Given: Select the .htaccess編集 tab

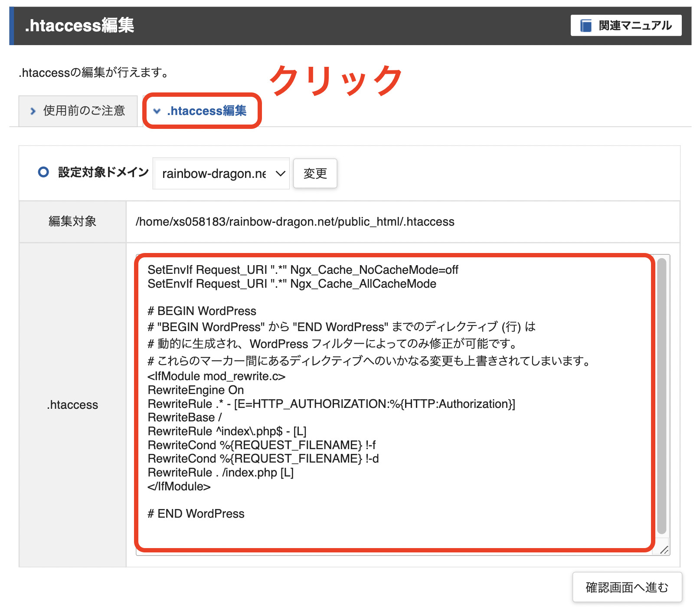Looking at the screenshot, I should point(202,111).
